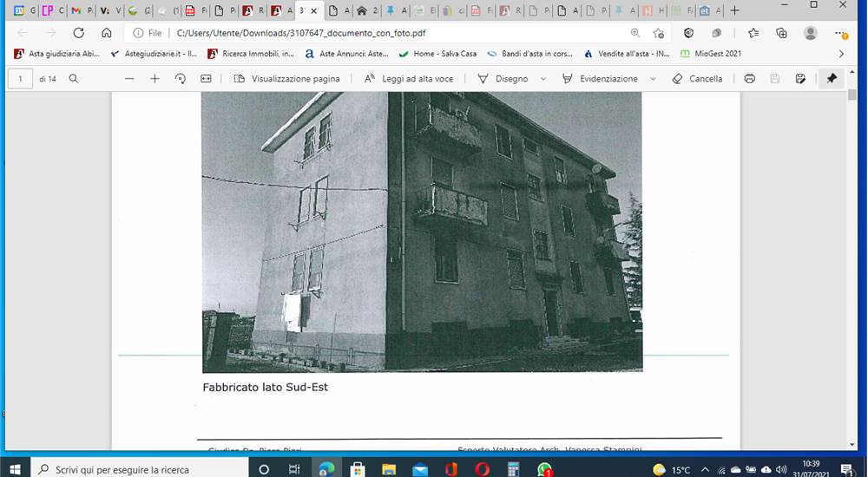
Task: Open the notification center
Action: tap(848, 470)
